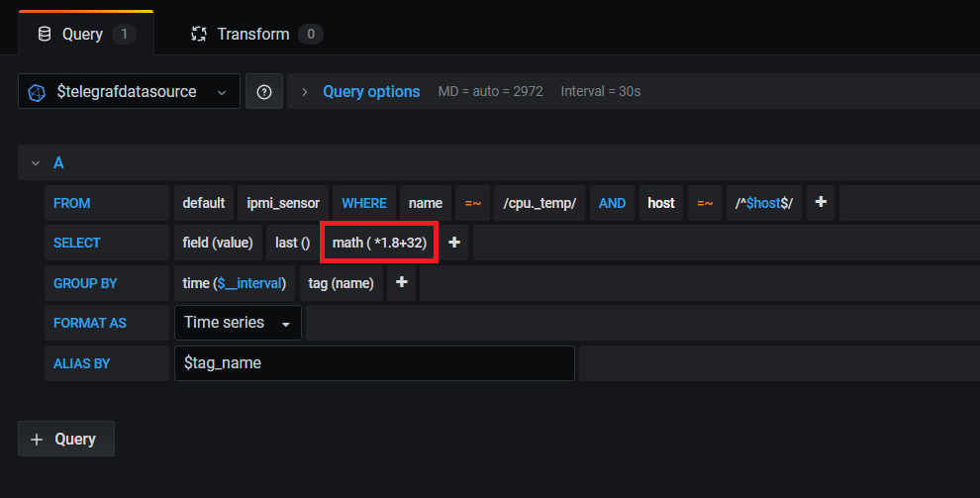Add a SELECT function with plus
Viewport: 980px width, 498px height.
454,243
